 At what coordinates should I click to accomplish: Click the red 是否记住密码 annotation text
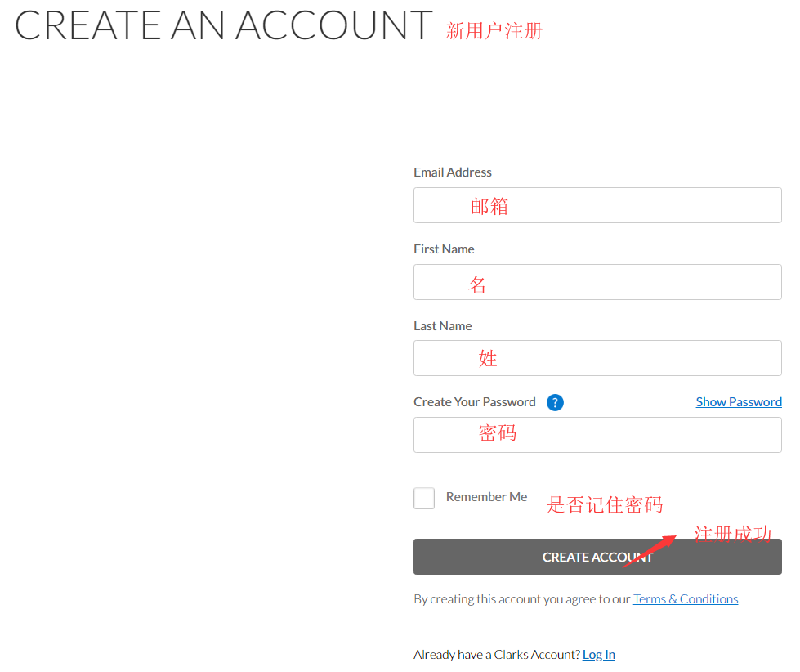pos(604,505)
